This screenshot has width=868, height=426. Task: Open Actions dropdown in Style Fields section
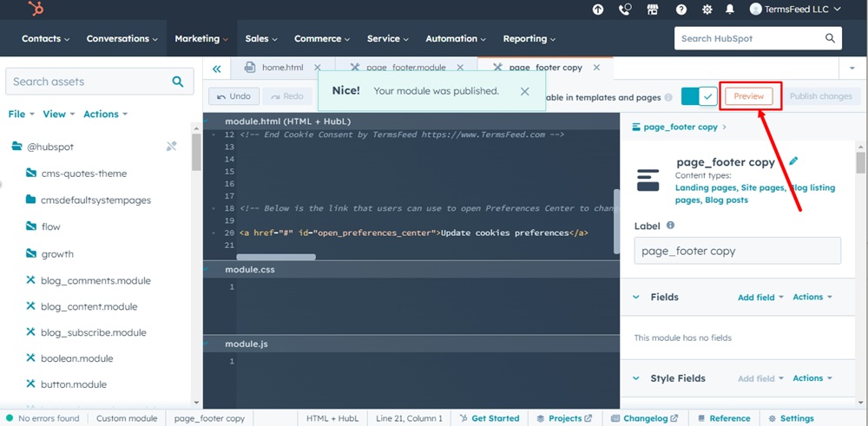[x=812, y=378]
